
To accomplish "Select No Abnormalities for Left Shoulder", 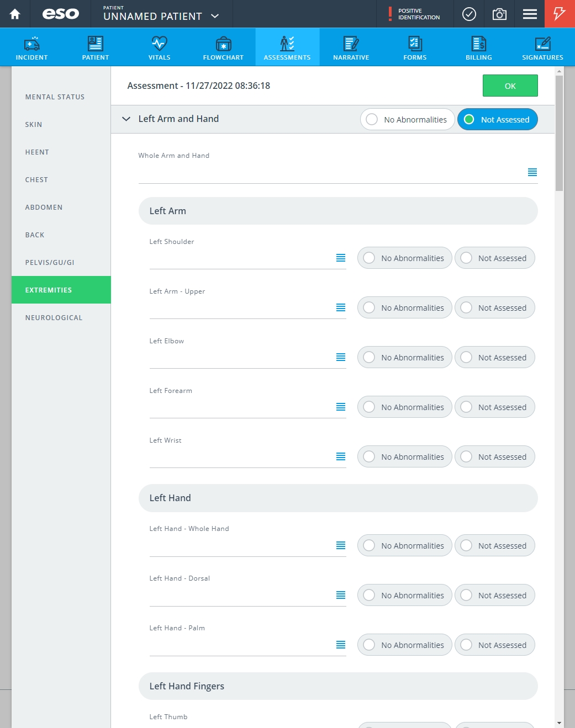I will pos(404,258).
